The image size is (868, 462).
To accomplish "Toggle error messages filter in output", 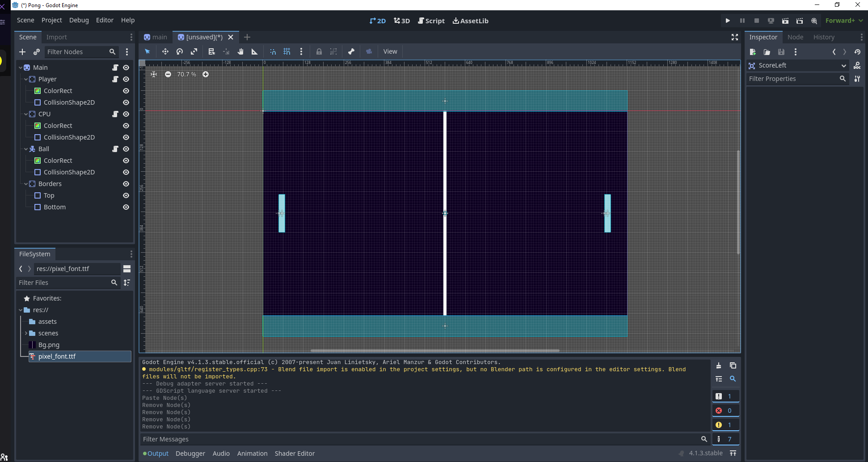I will (x=725, y=411).
